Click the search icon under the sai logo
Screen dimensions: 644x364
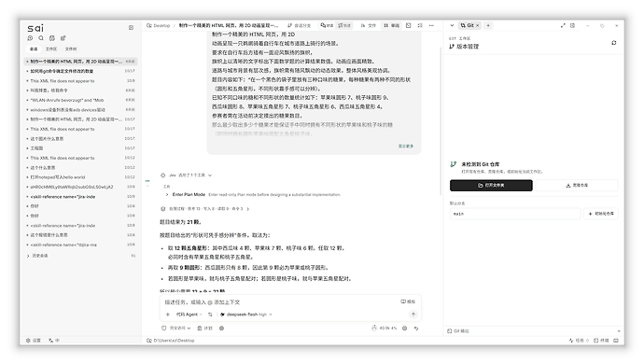click(x=41, y=38)
